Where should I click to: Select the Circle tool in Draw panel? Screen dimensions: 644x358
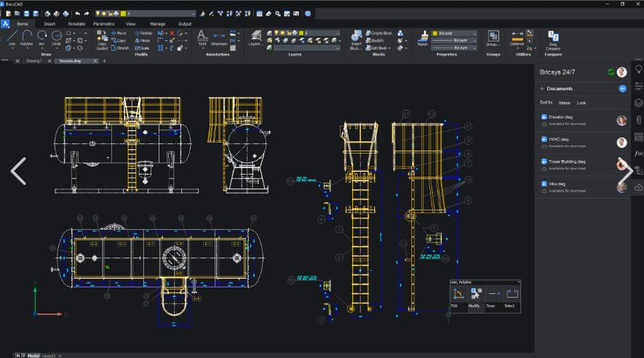(x=56, y=37)
